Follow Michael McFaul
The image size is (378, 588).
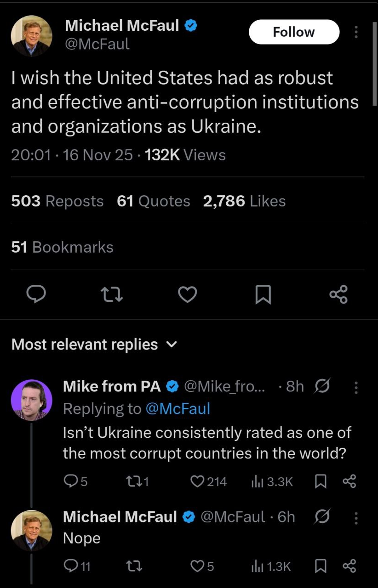[294, 32]
